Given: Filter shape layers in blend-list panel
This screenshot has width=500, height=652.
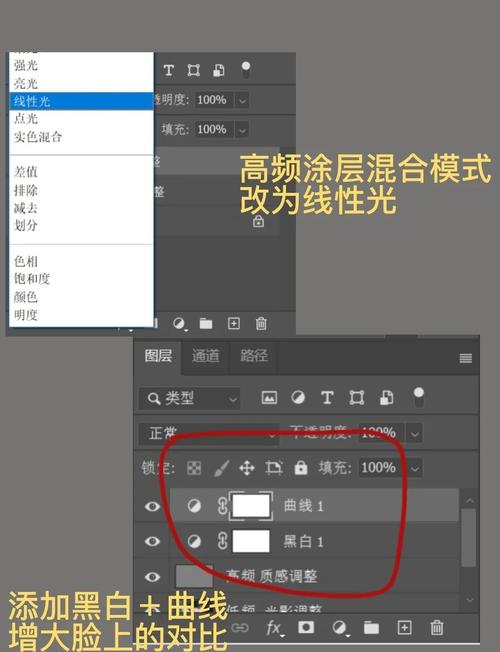Looking at the screenshot, I should coord(193,70).
